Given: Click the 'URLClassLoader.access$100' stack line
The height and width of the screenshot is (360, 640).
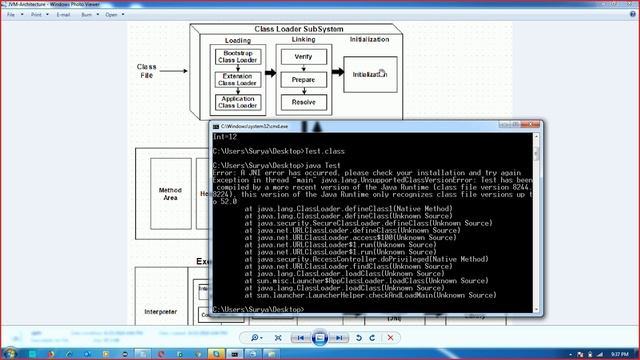Looking at the screenshot, I should pos(351,238).
